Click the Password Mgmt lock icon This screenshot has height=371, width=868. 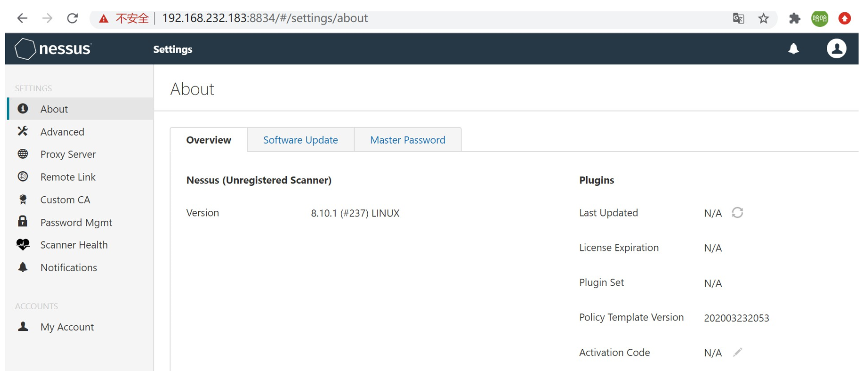[x=23, y=221]
